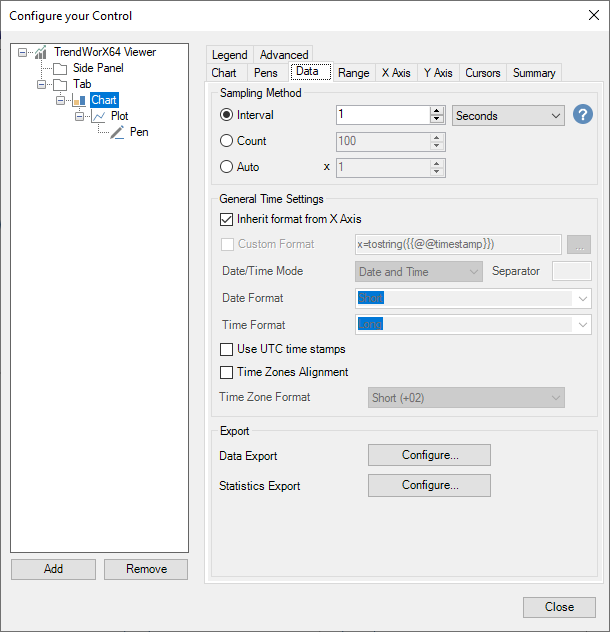Select the Pen pencil icon
The image size is (610, 632).
[x=117, y=132]
